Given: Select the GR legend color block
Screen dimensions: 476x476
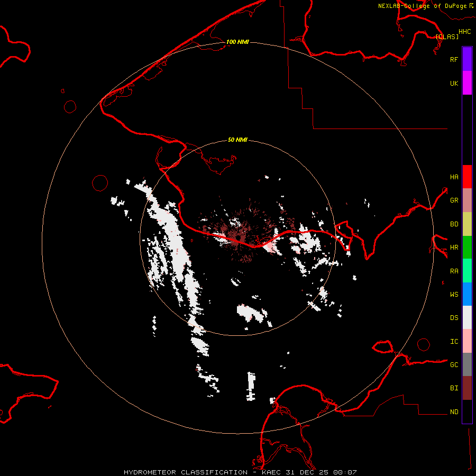Looking at the screenshot, I should [x=467, y=200].
